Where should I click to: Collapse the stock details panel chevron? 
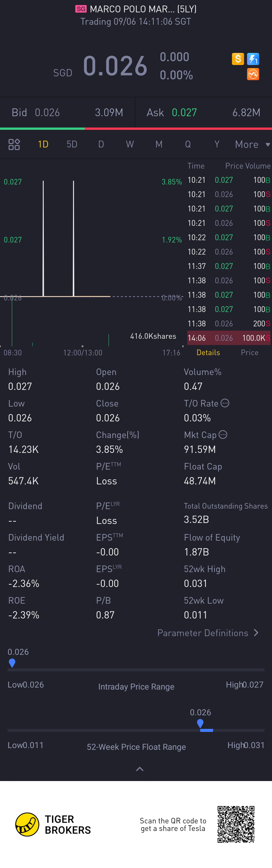[139, 769]
